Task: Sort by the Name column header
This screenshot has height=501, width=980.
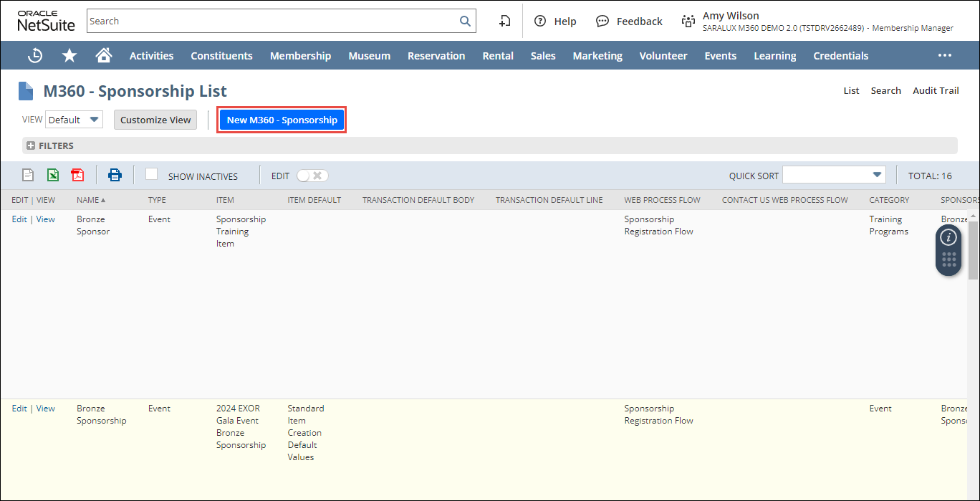Action: pyautogui.click(x=87, y=200)
